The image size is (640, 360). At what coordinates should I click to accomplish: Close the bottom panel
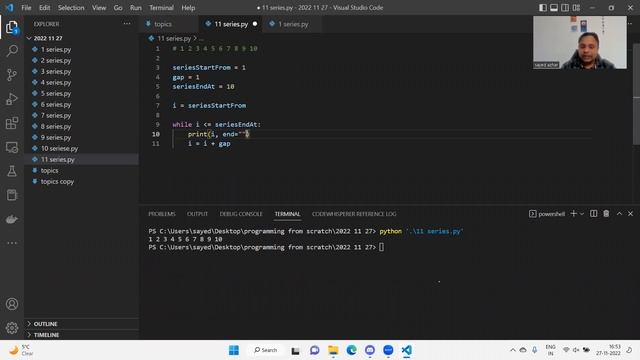(x=630, y=213)
